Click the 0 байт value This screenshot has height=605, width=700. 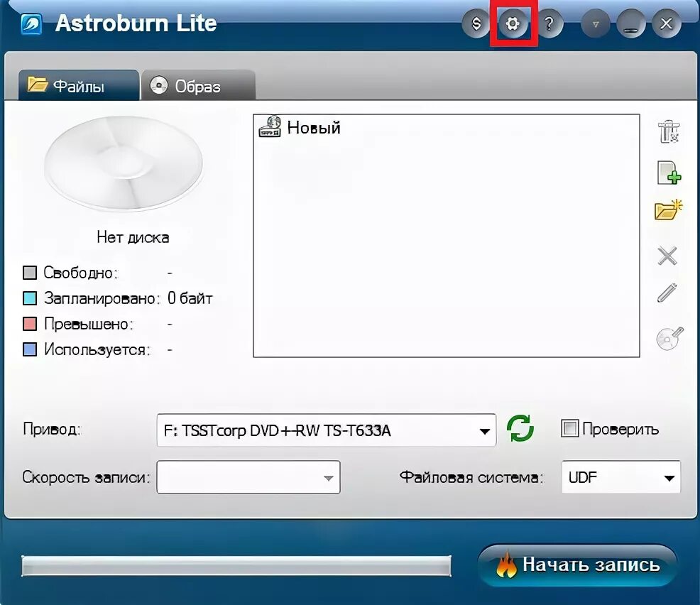pos(190,298)
